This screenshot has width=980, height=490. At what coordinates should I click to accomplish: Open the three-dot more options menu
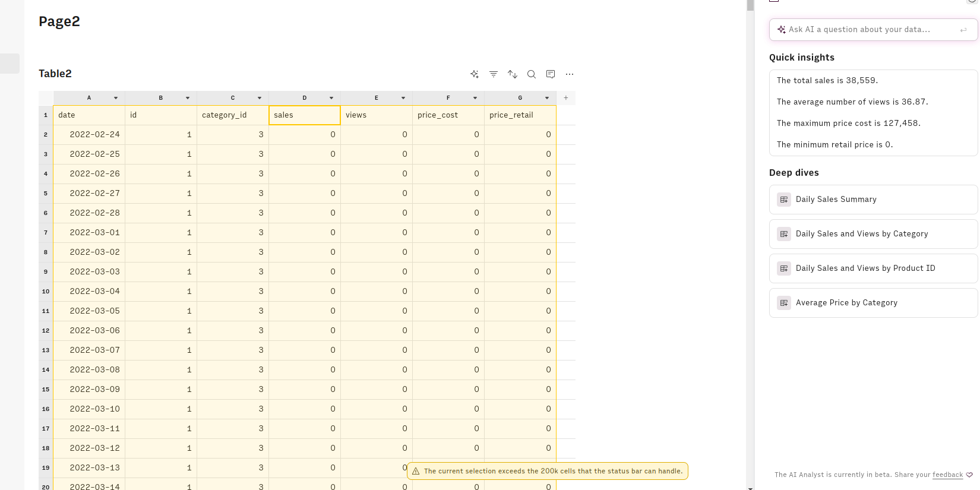coord(569,74)
